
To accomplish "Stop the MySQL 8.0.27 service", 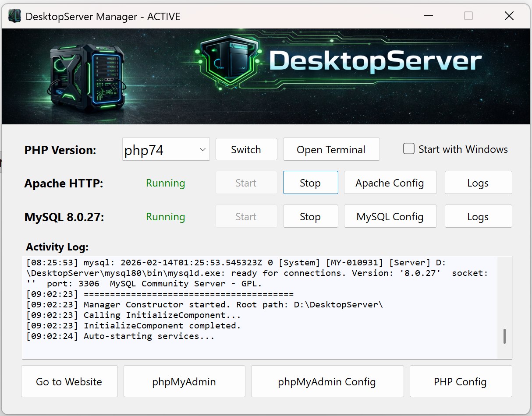I will [x=310, y=216].
